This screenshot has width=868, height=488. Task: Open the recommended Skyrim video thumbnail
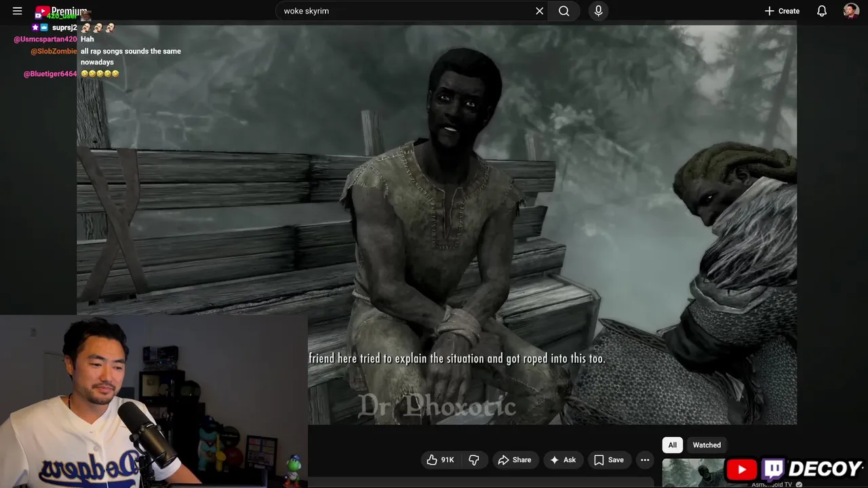click(x=696, y=473)
